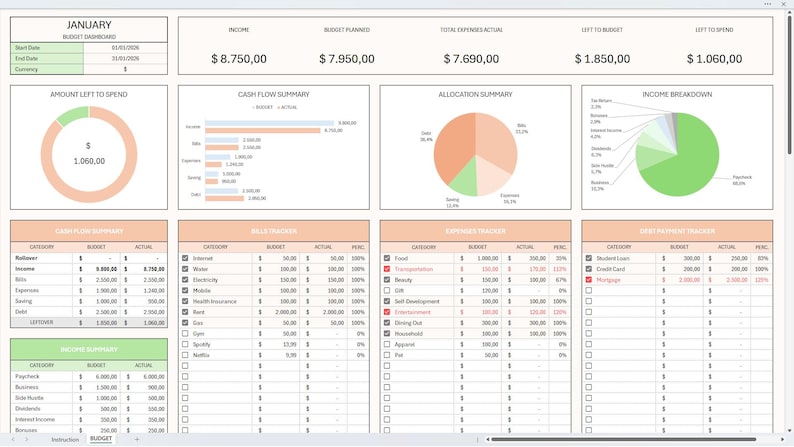This screenshot has width=794, height=447.
Task: Select the Paycheck income row label
Action: pyautogui.click(x=27, y=377)
